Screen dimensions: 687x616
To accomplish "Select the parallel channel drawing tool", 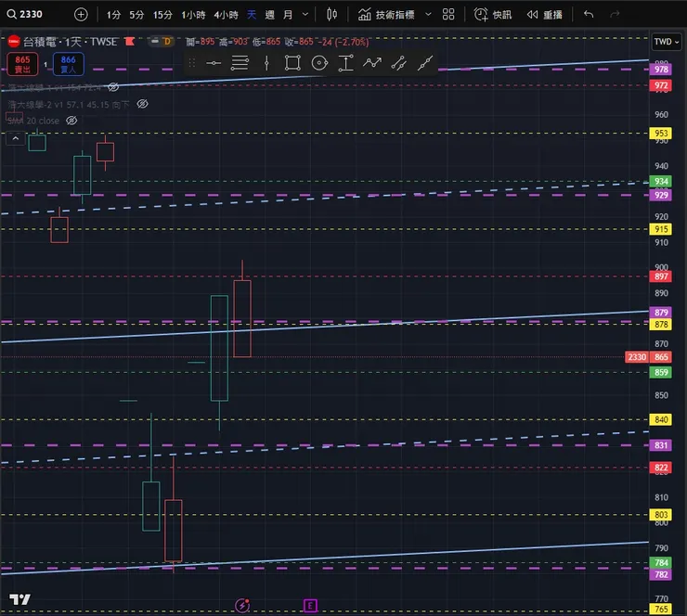I will point(398,63).
